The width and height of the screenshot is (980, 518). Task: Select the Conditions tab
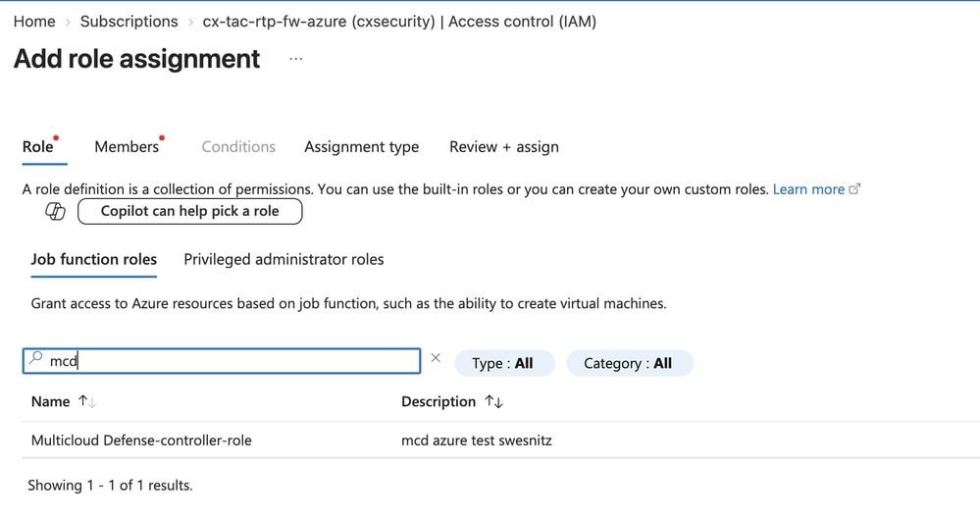[238, 147]
